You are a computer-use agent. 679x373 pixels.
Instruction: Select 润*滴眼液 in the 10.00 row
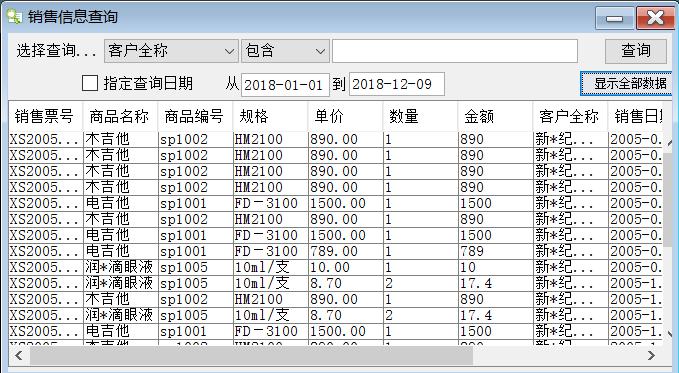point(120,267)
